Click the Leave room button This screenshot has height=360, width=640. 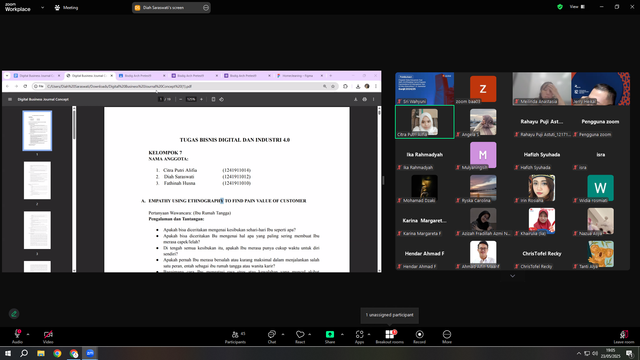pos(624,337)
